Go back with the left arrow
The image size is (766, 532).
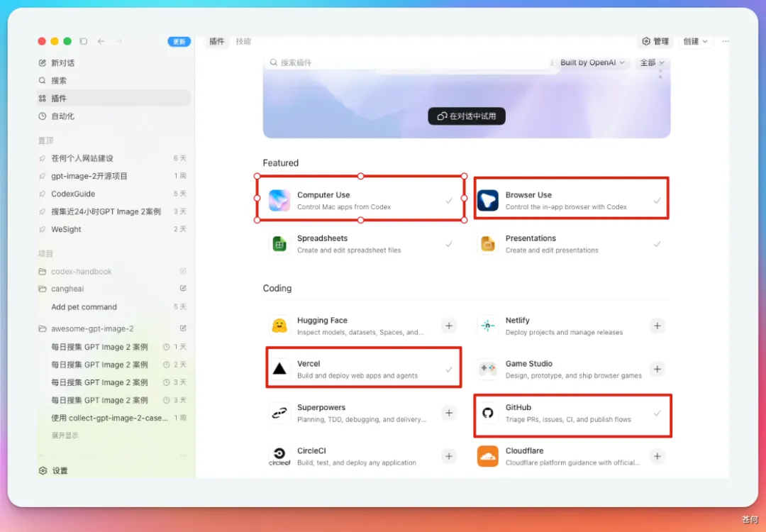point(101,42)
